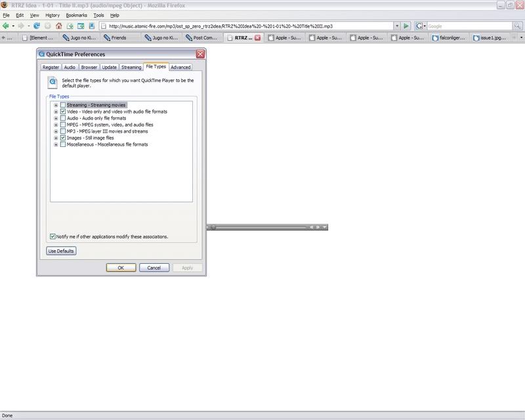This screenshot has width=525, height=420.
Task: Open the File menu
Action: click(x=6, y=15)
